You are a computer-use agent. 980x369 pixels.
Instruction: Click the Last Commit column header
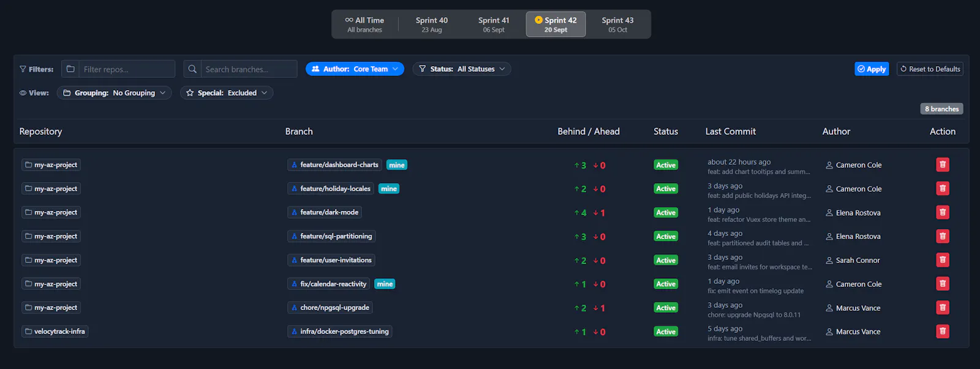click(731, 131)
